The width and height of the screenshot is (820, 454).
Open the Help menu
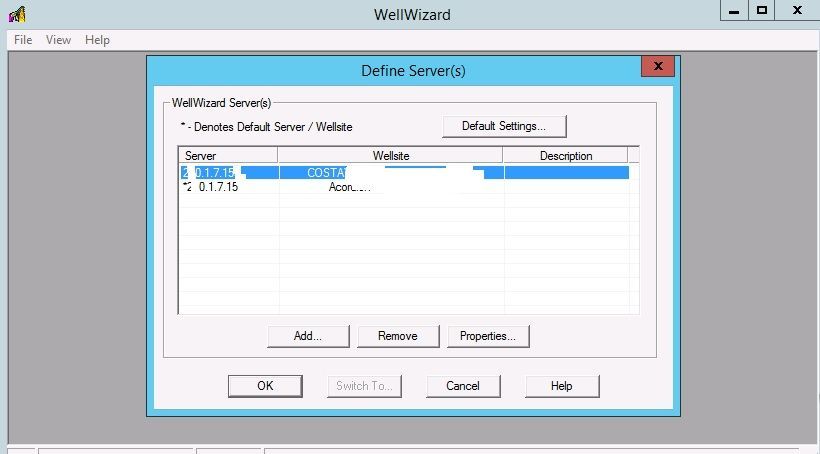[97, 40]
